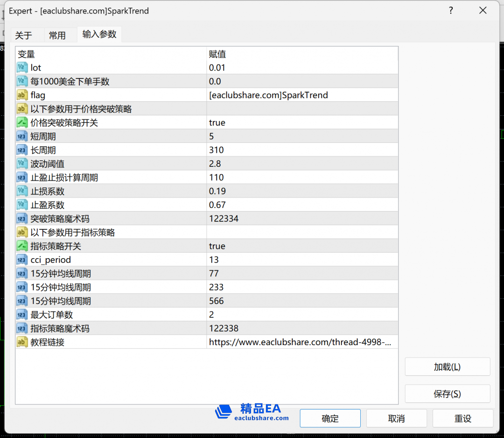This screenshot has height=438, width=504.
Task: Click the help question mark button
Action: pyautogui.click(x=451, y=11)
